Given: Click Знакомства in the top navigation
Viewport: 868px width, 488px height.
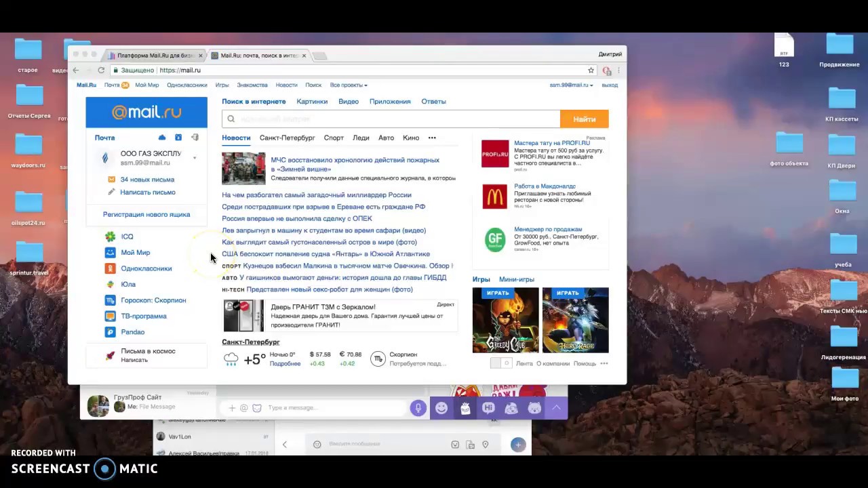Looking at the screenshot, I should (252, 85).
